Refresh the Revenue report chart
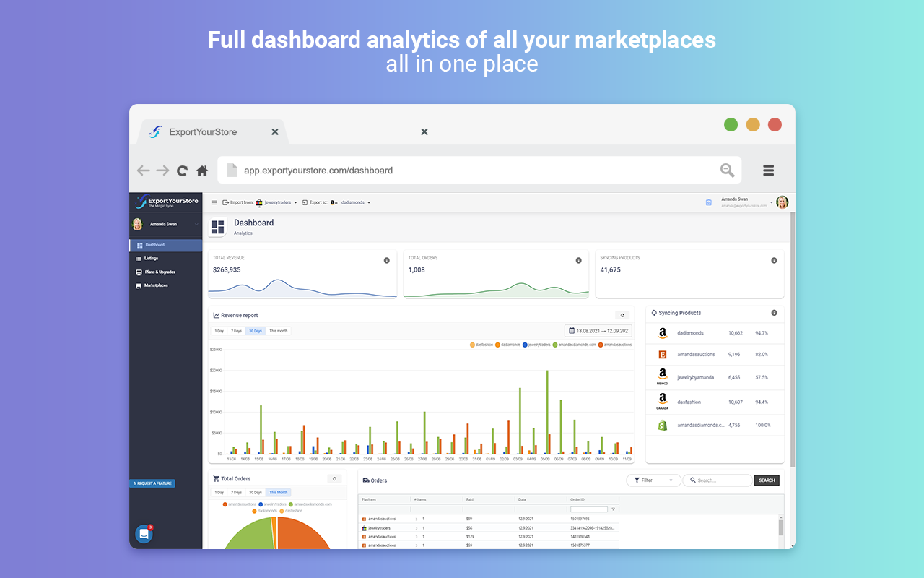Screen dimensions: 924x578 point(623,316)
